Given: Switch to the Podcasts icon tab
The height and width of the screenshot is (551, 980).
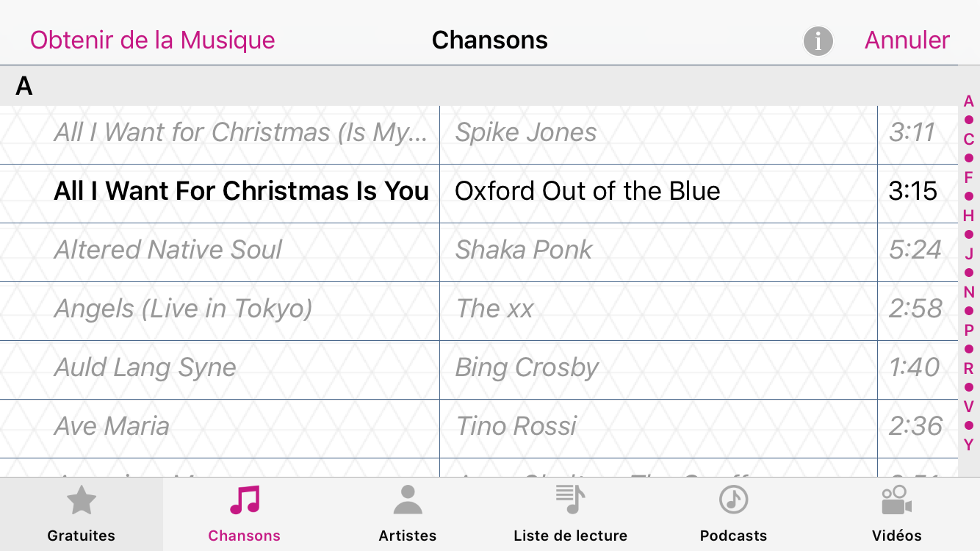Looking at the screenshot, I should (733, 500).
